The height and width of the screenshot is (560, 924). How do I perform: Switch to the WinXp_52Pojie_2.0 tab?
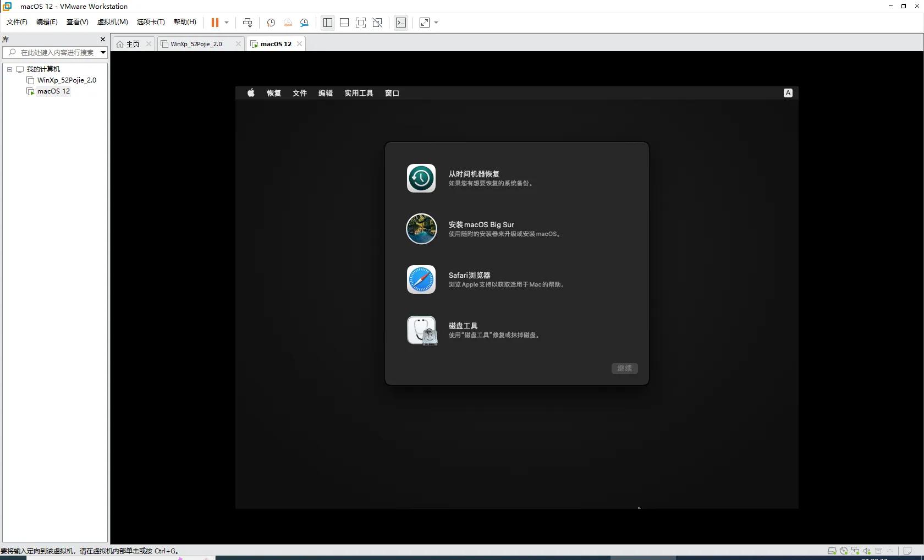196,44
